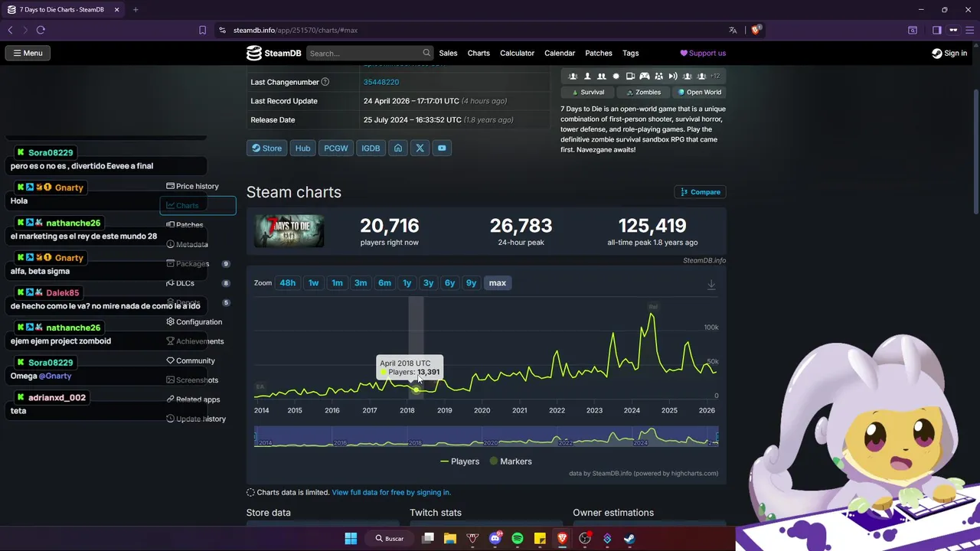Set chart zoom to 1y

coord(407,283)
